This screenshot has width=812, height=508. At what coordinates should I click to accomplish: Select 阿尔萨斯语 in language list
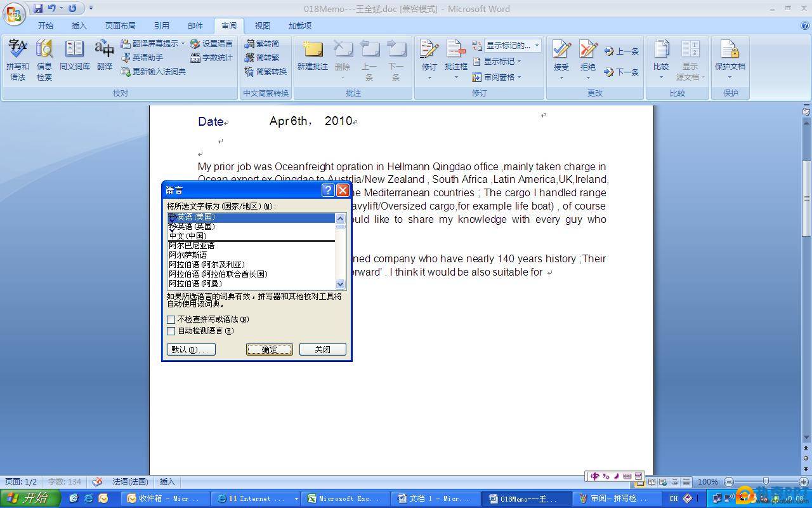pos(251,255)
